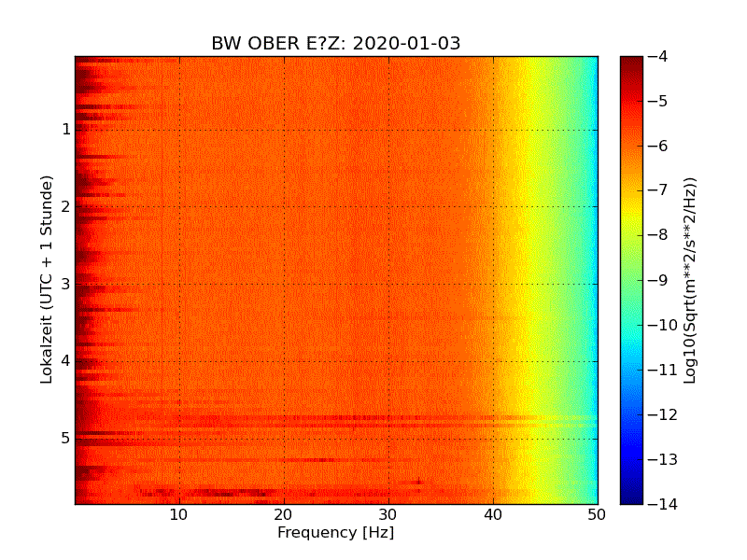Click the plot title 'BW OBER E?Z: 2020-01-03'
The image size is (747, 560).
336,43
